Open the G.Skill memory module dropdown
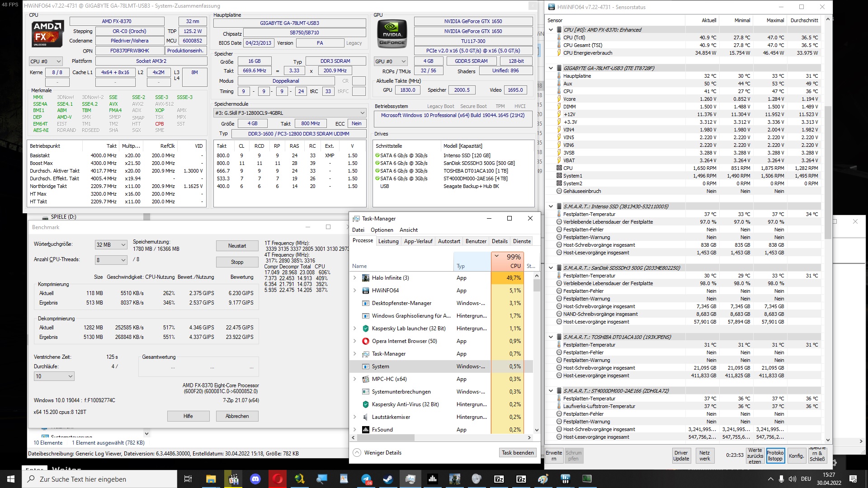Viewport: 868px width, 488px height. coord(289,113)
